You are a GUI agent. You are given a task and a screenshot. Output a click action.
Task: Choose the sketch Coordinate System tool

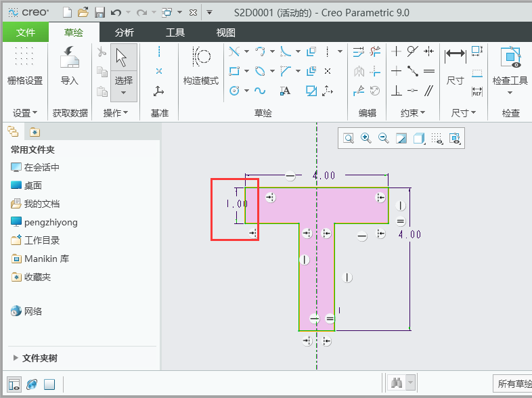[x=328, y=91]
